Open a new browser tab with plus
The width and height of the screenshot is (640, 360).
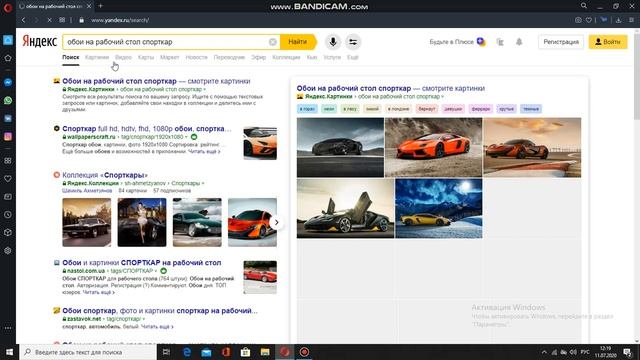click(x=100, y=6)
